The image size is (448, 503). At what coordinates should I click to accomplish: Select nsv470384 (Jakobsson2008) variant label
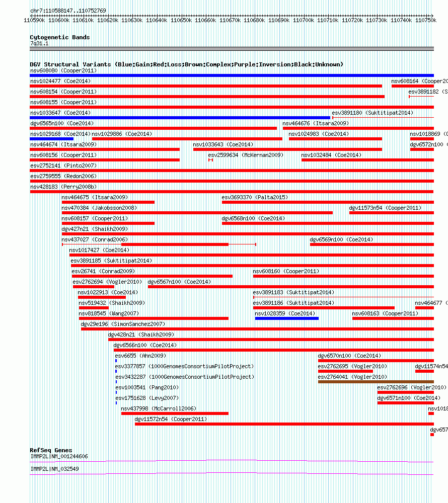[x=99, y=208]
